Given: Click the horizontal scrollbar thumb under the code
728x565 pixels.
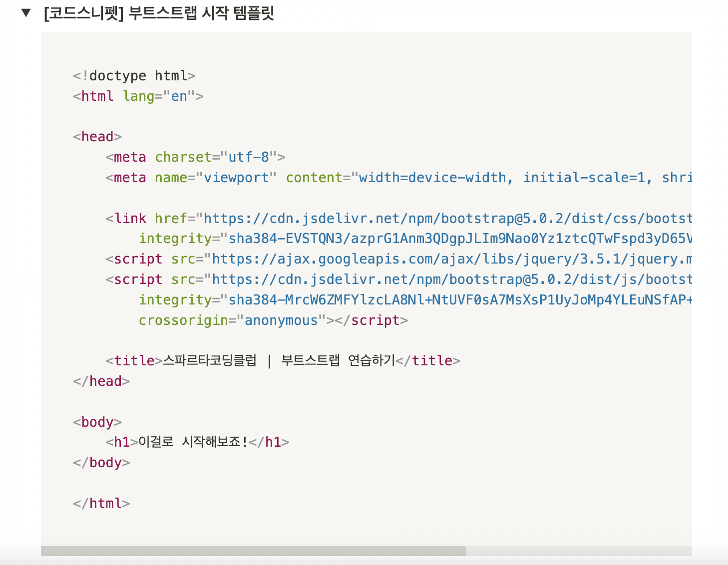Looking at the screenshot, I should 254,551.
